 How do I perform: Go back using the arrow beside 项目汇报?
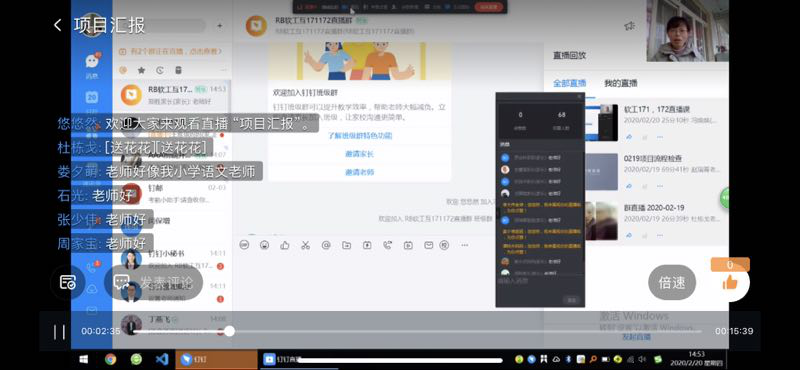[58, 25]
